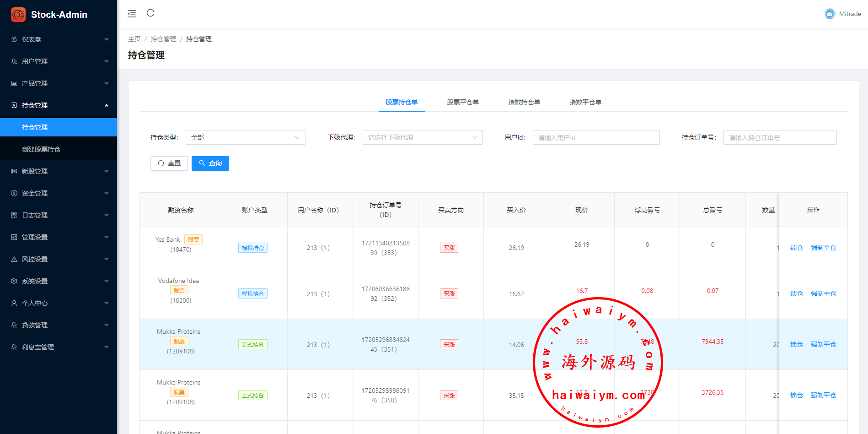868x434 pixels.
Task: Open the 仪表盘 dashboard menu
Action: tap(59, 39)
